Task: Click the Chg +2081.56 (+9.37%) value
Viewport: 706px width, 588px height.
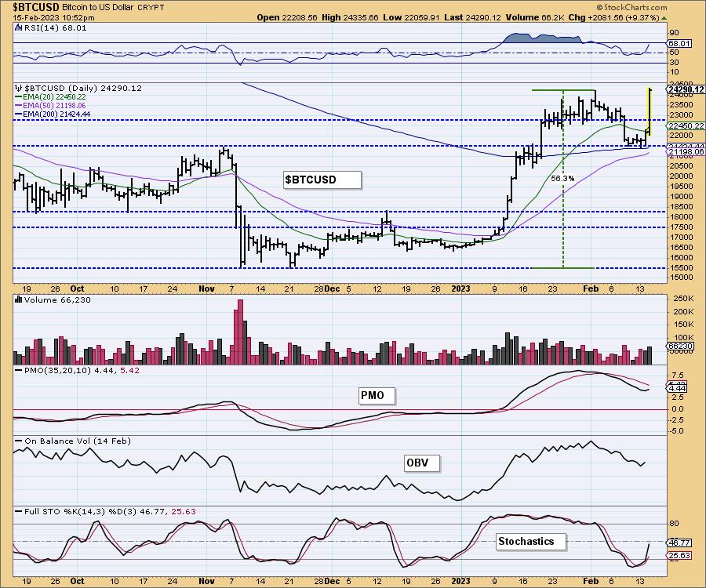Action: pyautogui.click(x=614, y=17)
